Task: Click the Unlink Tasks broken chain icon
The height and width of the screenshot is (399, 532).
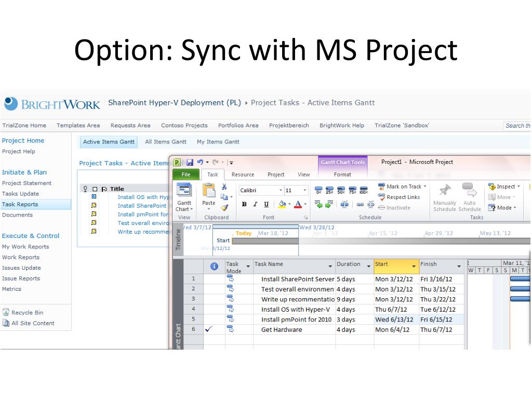Action: point(371,204)
